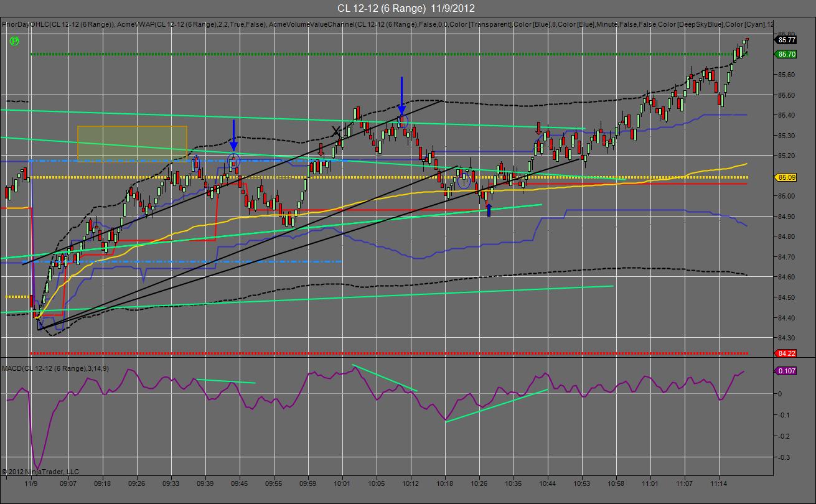Select the black X marker near 10:01

point(337,131)
